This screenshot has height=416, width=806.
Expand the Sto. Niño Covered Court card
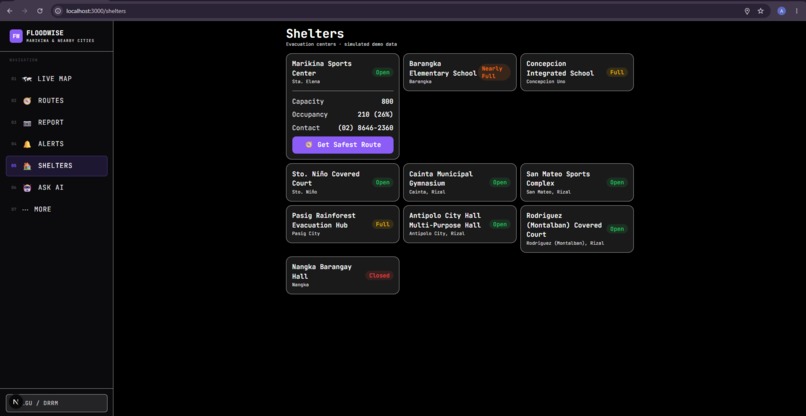click(343, 183)
